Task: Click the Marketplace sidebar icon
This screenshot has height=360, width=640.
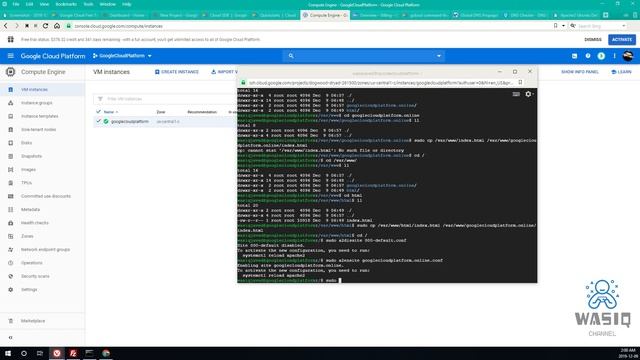Action: click(11, 321)
